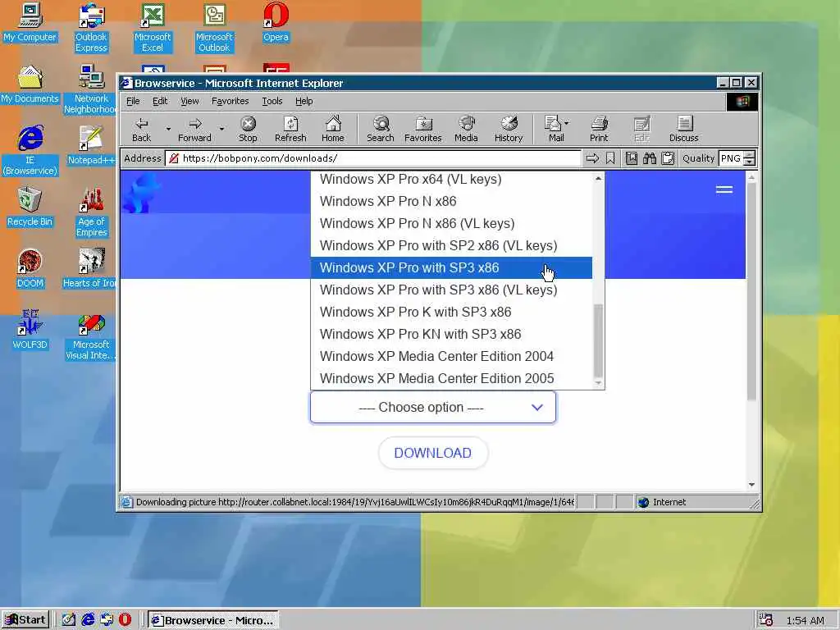Click the Start button
This screenshot has height=630, width=840.
[x=25, y=620]
